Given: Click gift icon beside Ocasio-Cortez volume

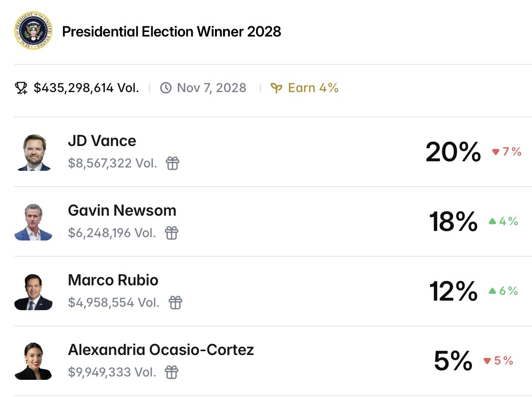Looking at the screenshot, I should (172, 372).
